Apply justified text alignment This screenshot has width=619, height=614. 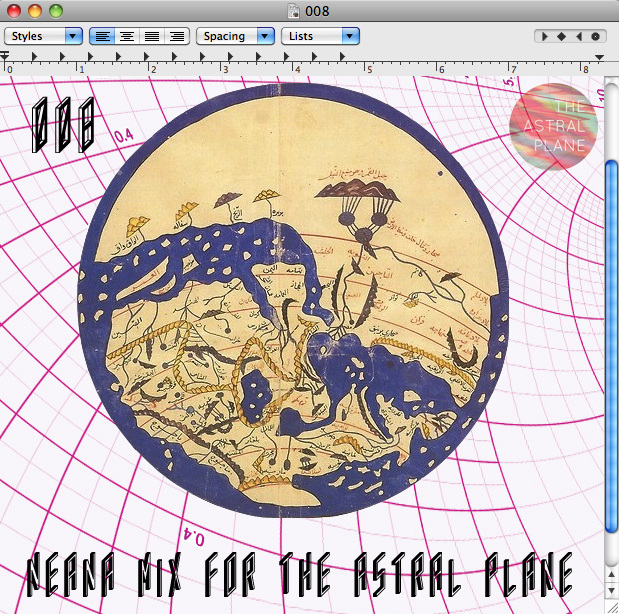coord(152,36)
